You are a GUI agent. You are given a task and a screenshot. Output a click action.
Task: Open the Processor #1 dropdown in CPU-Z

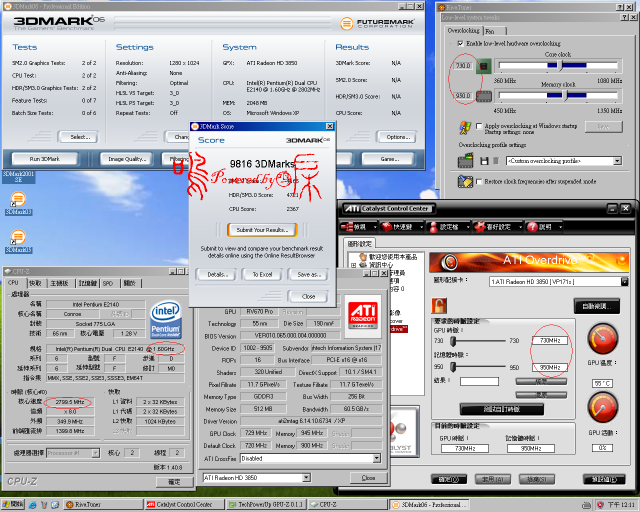96,453
